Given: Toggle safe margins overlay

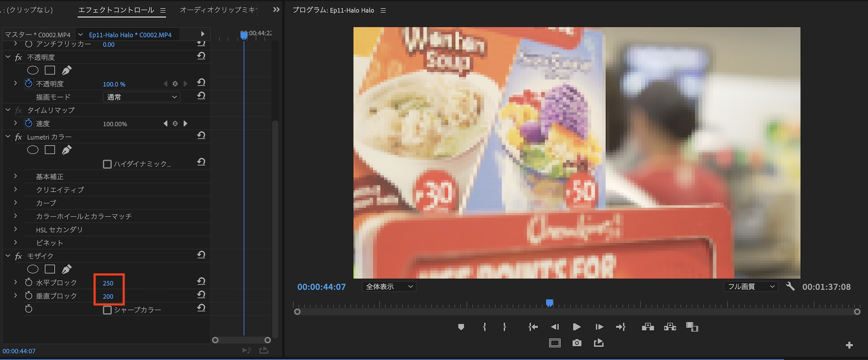Looking at the screenshot, I should point(555,343).
